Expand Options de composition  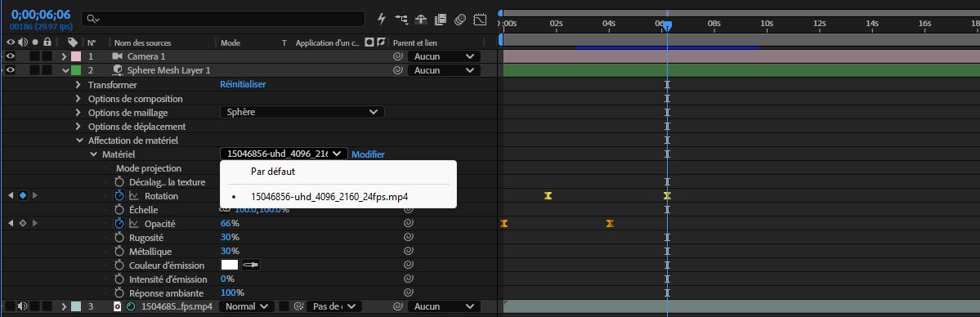[x=78, y=99]
